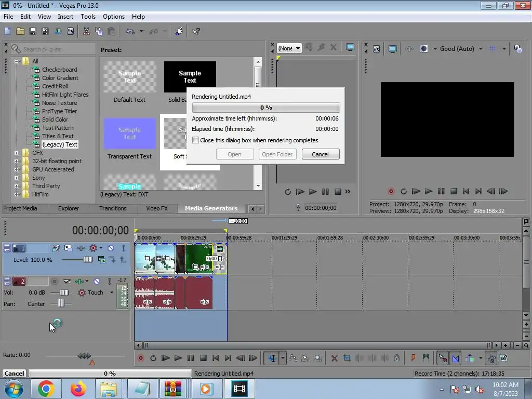Click the Open button in render dialog
This screenshot has width=532, height=399.
[x=234, y=154]
